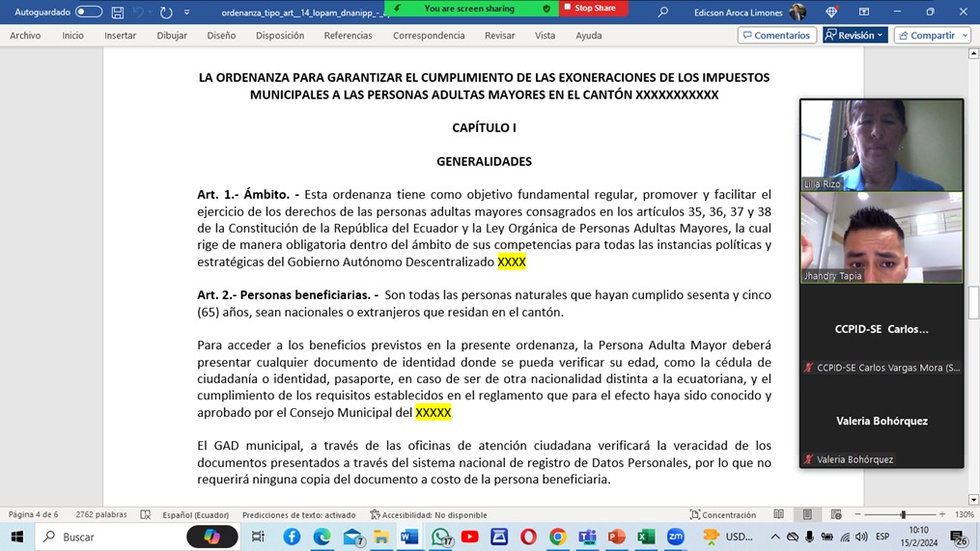The height and width of the screenshot is (551, 980).
Task: Open the Comentarios pane button
Action: coord(776,36)
